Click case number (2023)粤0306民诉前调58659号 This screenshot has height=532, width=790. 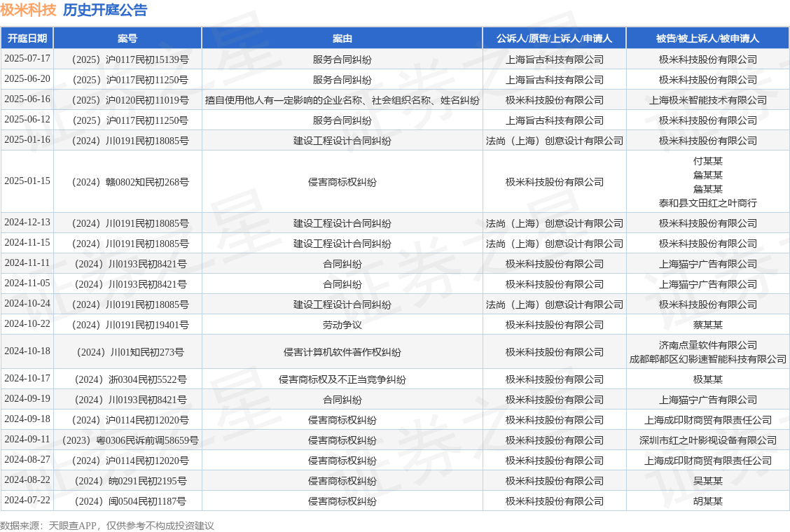pyautogui.click(x=127, y=440)
